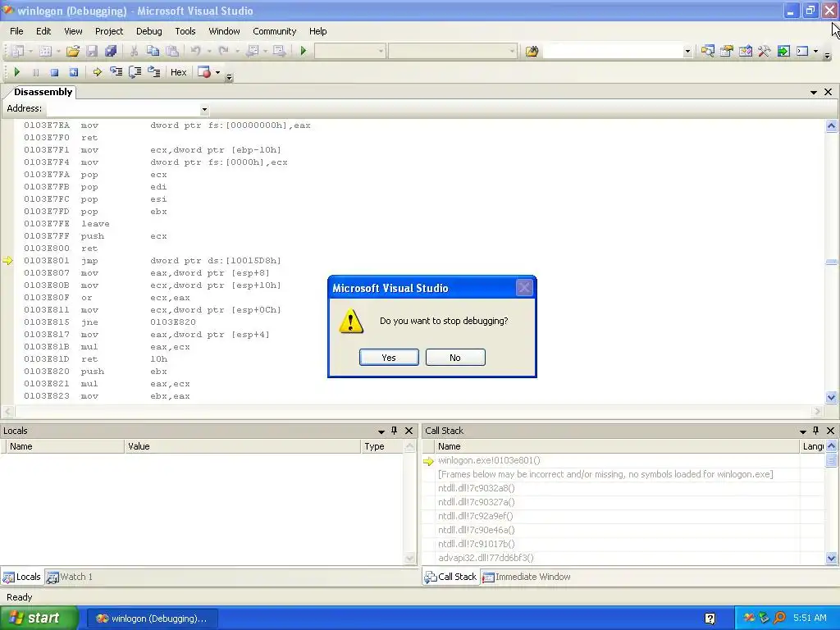Viewport: 840px width, 630px height.
Task: Open the Debug menu
Action: point(149,31)
